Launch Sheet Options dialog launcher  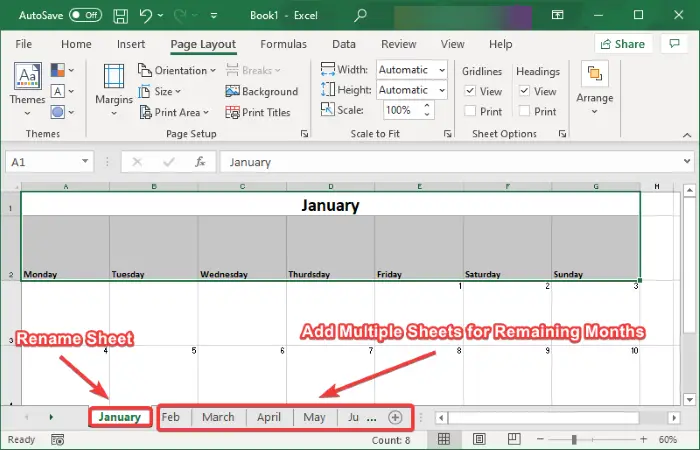click(562, 133)
